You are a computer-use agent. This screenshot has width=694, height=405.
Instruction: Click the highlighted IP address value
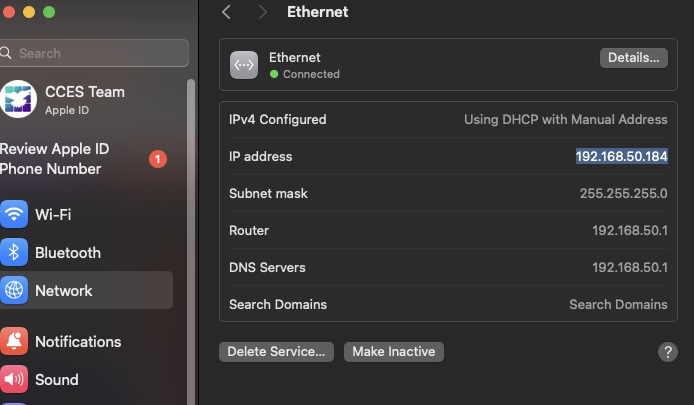[x=621, y=156]
